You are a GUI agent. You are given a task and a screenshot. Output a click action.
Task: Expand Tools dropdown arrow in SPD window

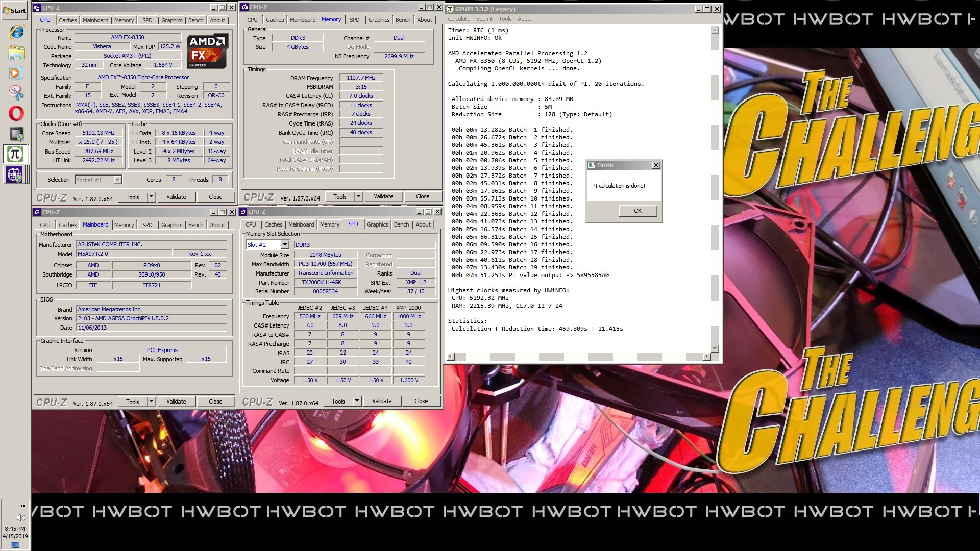point(357,401)
